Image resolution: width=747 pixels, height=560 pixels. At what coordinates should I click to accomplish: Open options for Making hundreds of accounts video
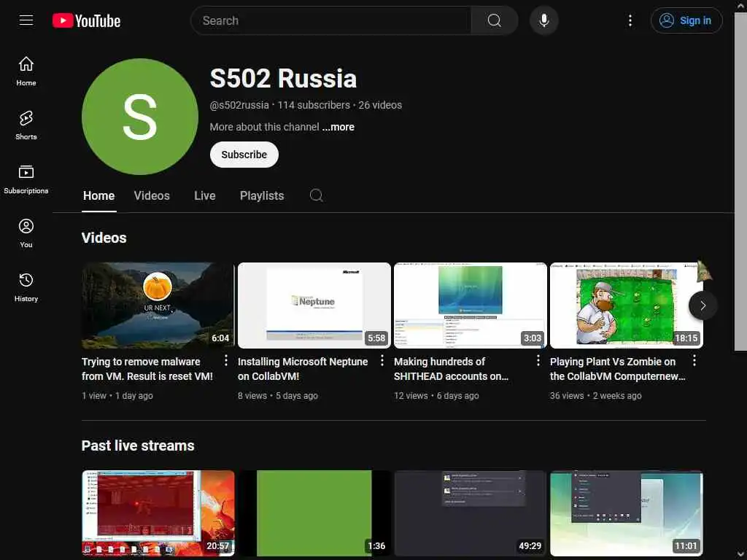click(x=538, y=360)
